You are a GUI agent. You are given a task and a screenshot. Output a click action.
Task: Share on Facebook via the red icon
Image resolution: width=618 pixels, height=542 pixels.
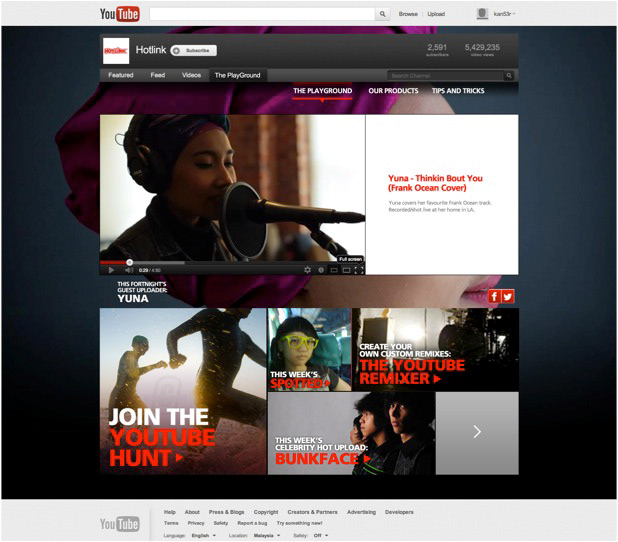point(494,296)
